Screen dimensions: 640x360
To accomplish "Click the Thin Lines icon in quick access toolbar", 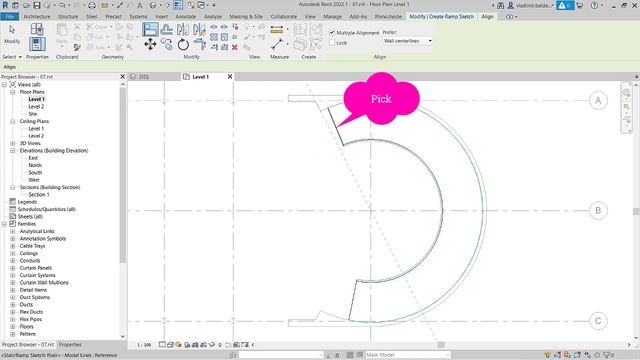I will [178, 5].
